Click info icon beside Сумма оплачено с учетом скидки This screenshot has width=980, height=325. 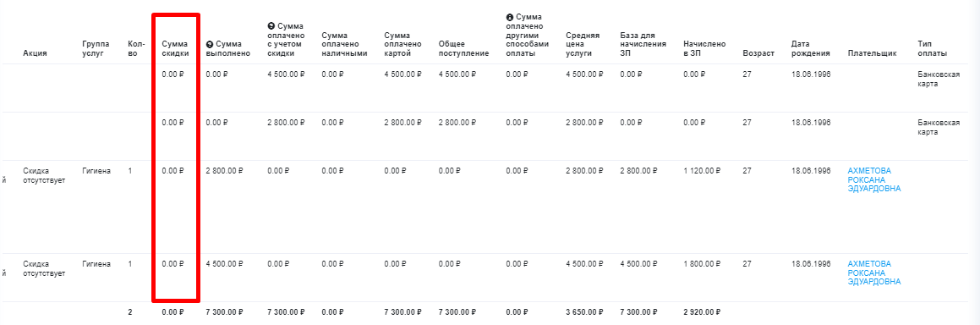(271, 25)
